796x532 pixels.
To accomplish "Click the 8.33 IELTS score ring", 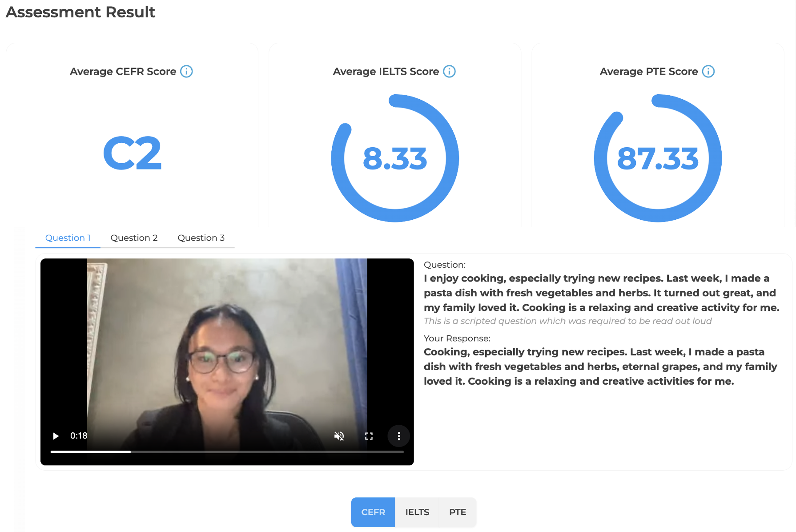I will pyautogui.click(x=395, y=158).
